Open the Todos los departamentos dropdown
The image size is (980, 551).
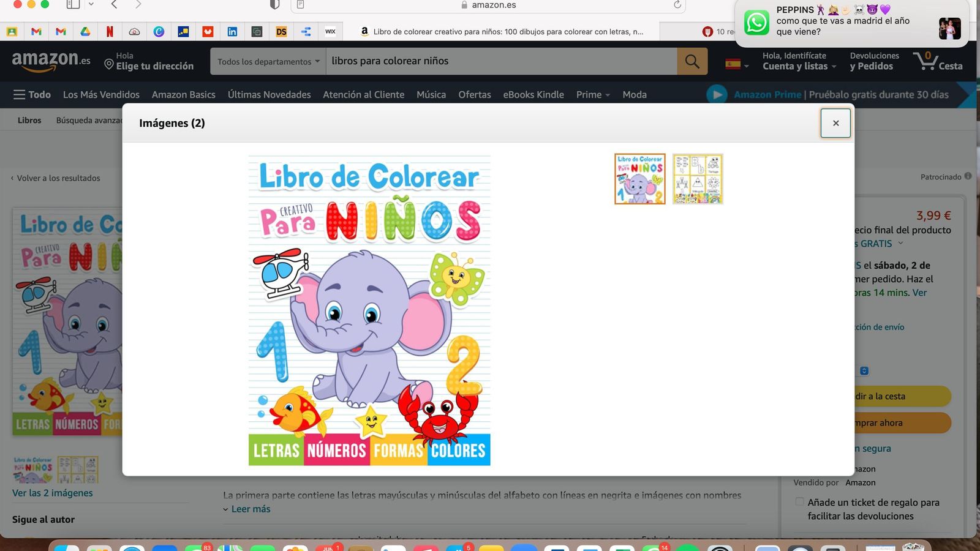pyautogui.click(x=268, y=61)
